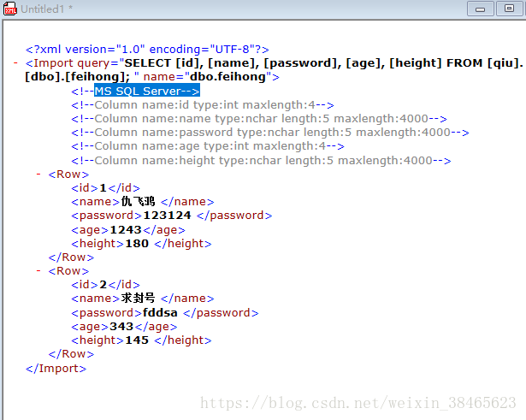The width and height of the screenshot is (526, 420).
Task: Click the id value 1
Action: [103, 188]
